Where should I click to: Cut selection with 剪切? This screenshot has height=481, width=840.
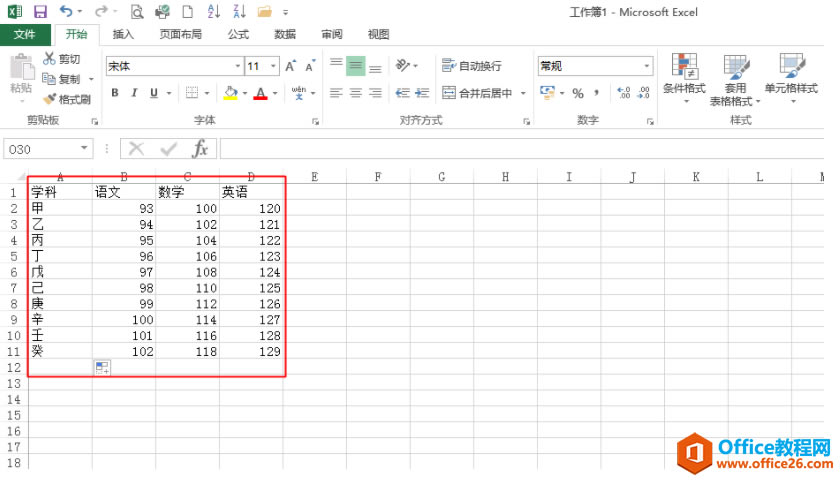(x=62, y=58)
